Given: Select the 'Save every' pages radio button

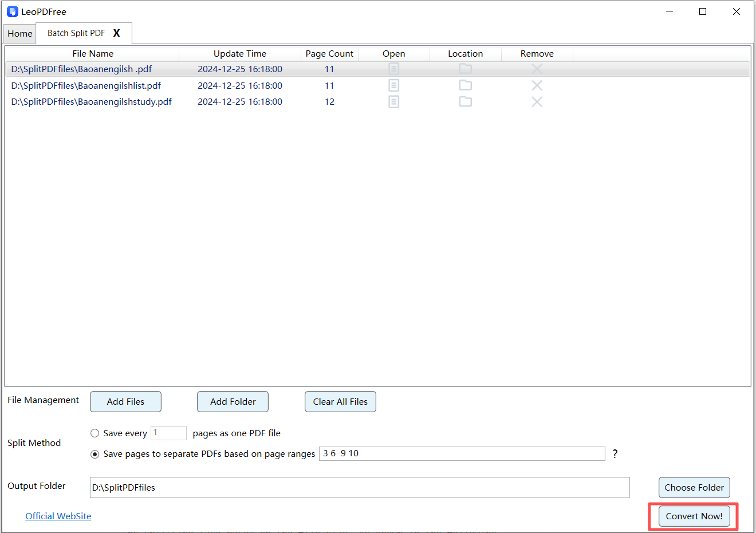Looking at the screenshot, I should (x=95, y=433).
